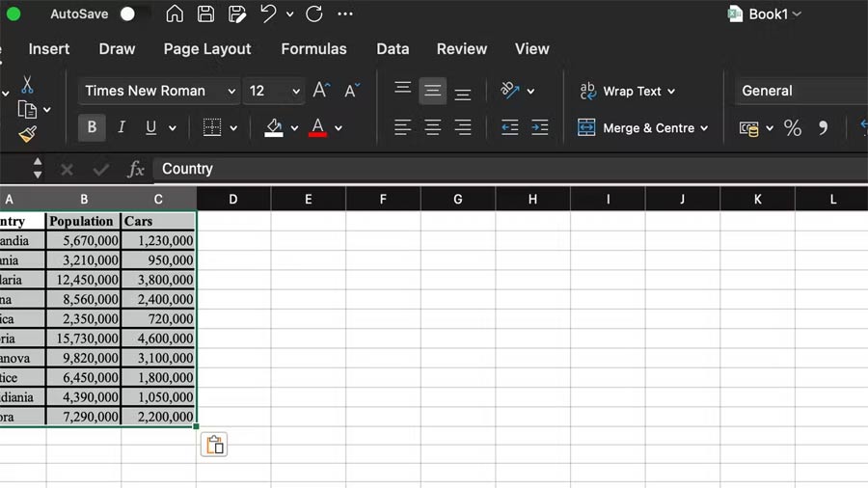Click the Paste Options clipboard button
This screenshot has height=488, width=868.
(x=214, y=445)
